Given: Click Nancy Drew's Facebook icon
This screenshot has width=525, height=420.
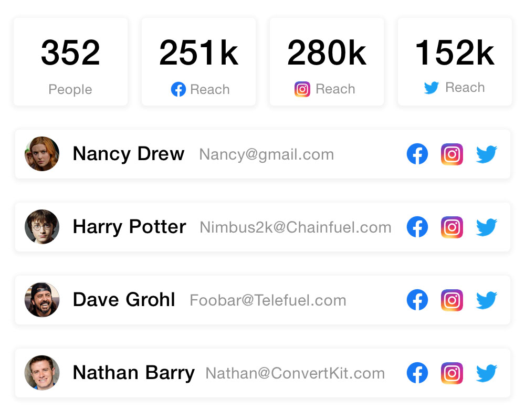Looking at the screenshot, I should (417, 154).
